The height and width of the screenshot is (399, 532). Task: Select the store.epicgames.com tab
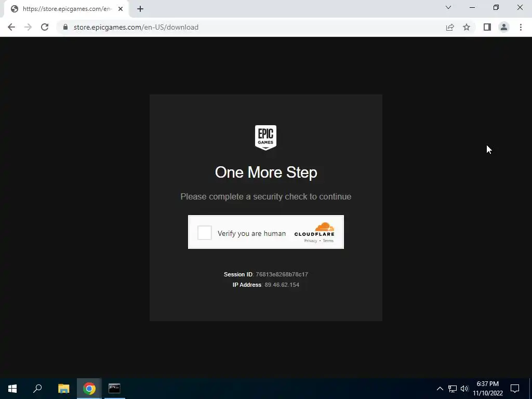pyautogui.click(x=66, y=9)
